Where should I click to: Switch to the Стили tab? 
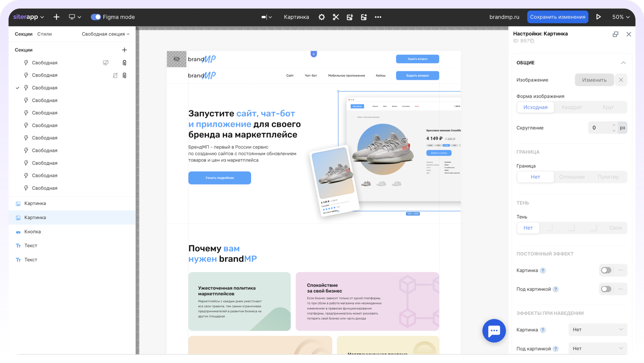(x=44, y=34)
